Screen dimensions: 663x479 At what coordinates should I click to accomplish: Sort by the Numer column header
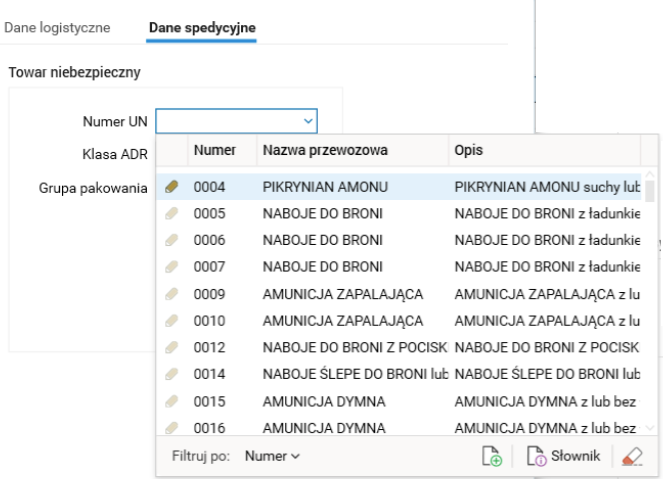coord(214,150)
